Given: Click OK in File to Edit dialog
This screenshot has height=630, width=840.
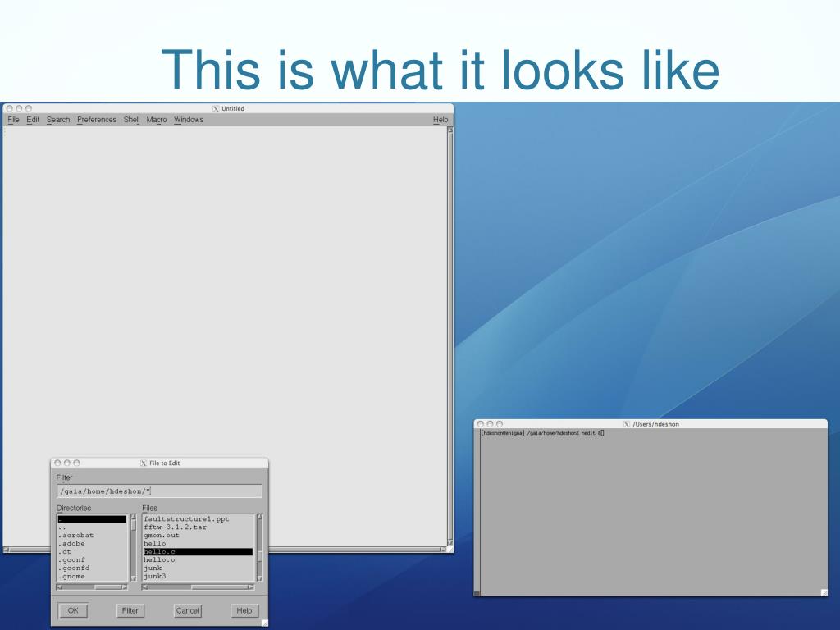Looking at the screenshot, I should [x=73, y=610].
